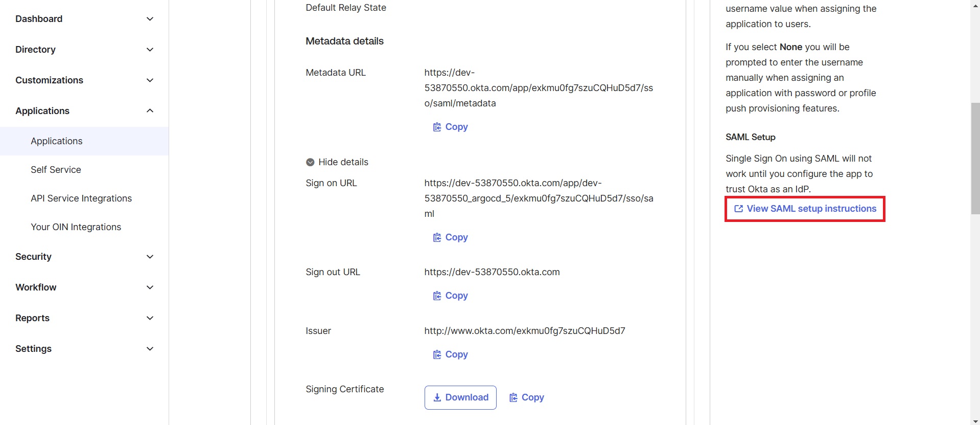Copy the Metadata URL value

tap(450, 126)
